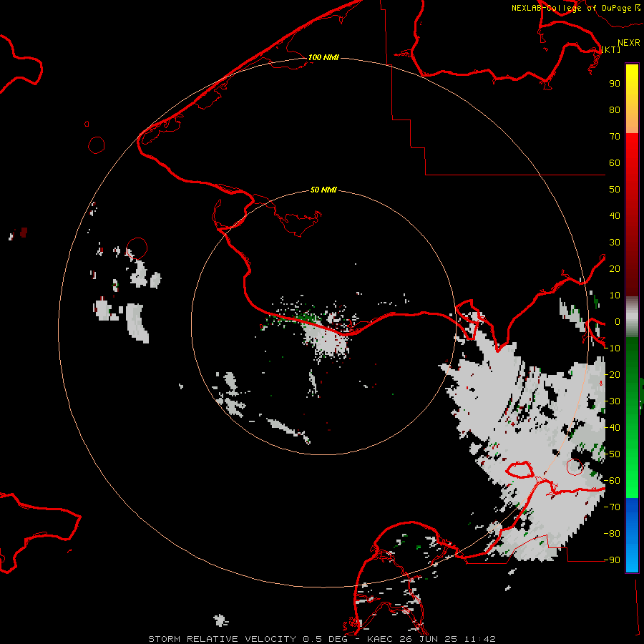The image size is (644, 644).
Task: Click the 0 value on velocity scale
Action: [618, 321]
